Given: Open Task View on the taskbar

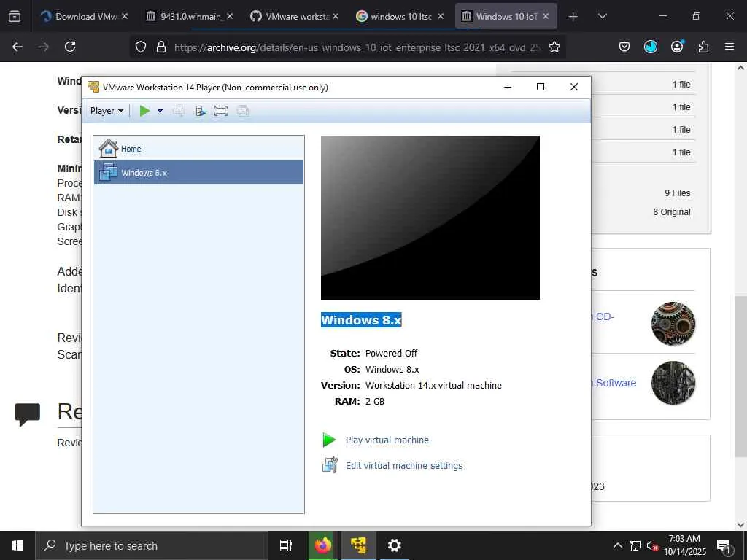Looking at the screenshot, I should 285,545.
